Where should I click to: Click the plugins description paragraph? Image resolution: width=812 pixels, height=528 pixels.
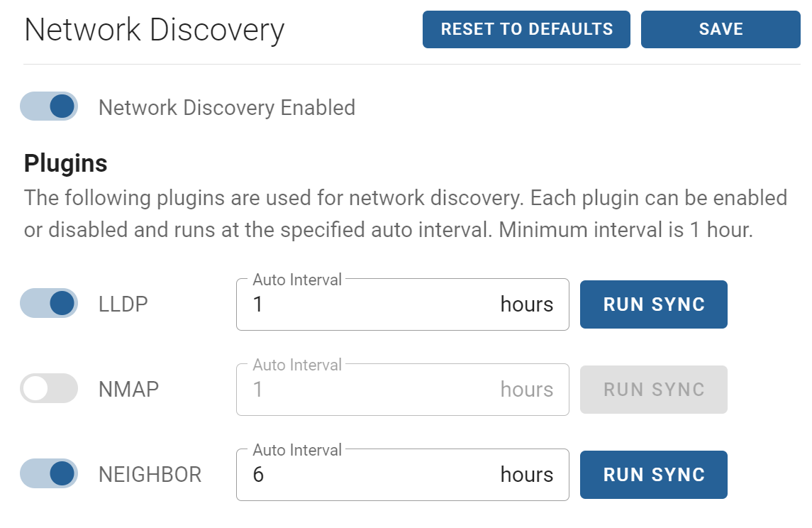coord(406,214)
